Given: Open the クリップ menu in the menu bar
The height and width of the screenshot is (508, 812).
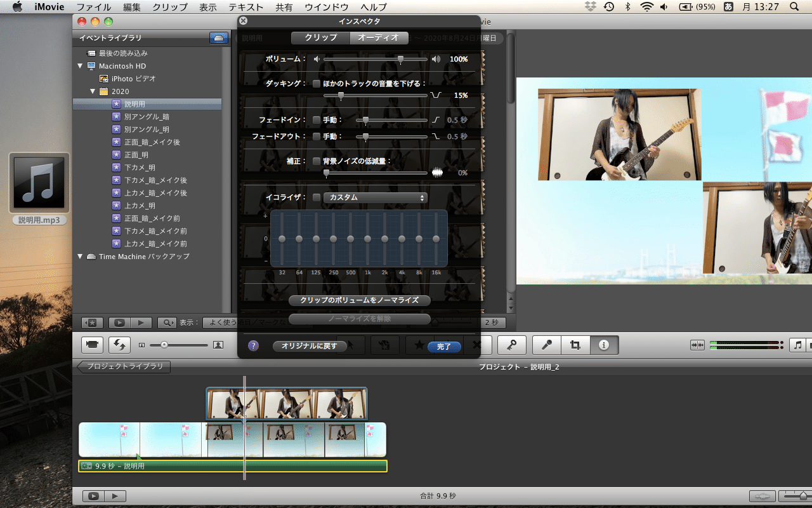Looking at the screenshot, I should click(170, 7).
